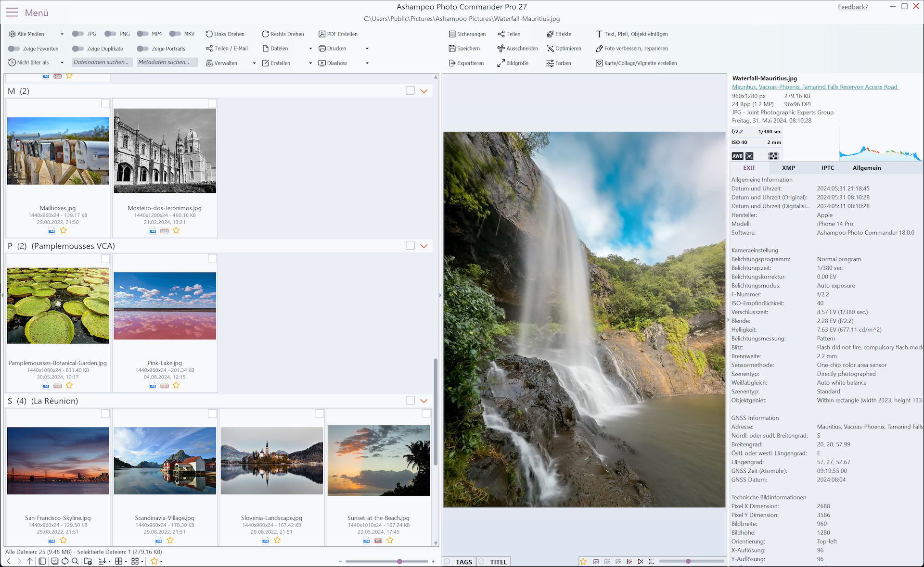The width and height of the screenshot is (924, 567).
Task: Go up one folder with the up arrow
Action: (30, 561)
